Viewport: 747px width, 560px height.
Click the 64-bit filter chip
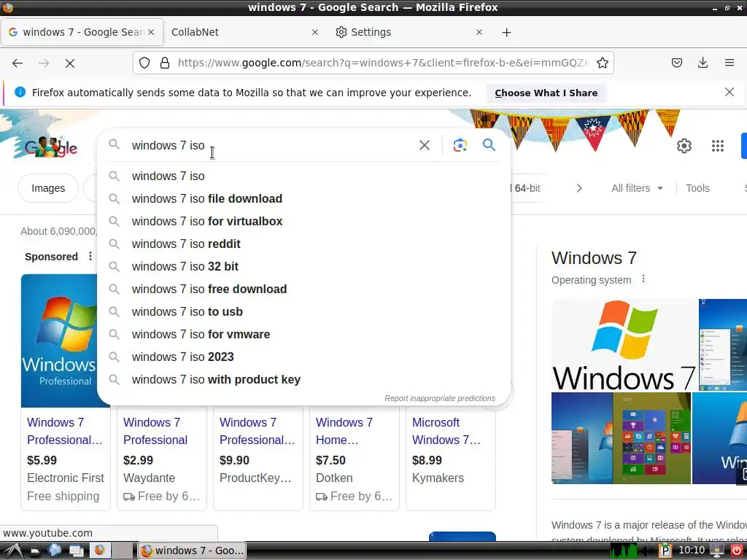[527, 188]
